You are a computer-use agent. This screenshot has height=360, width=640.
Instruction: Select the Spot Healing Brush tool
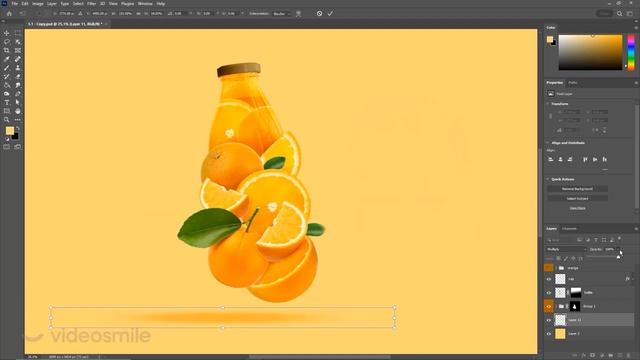click(18, 59)
